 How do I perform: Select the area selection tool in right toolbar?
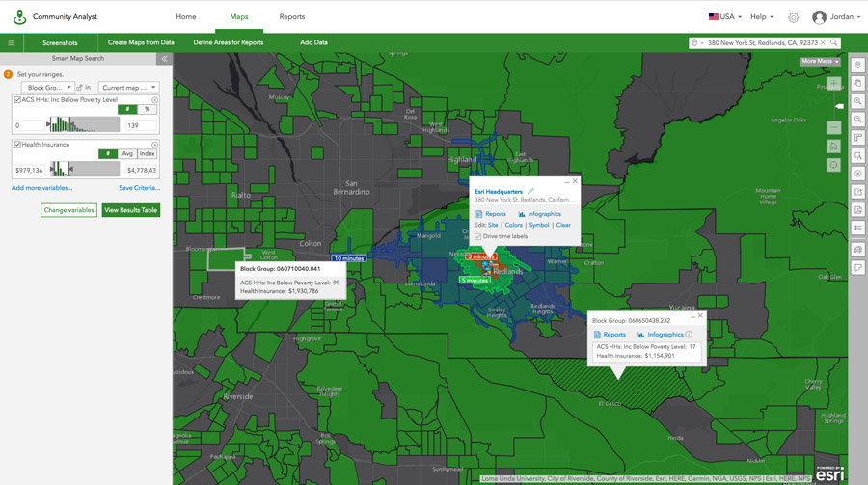coord(857,155)
